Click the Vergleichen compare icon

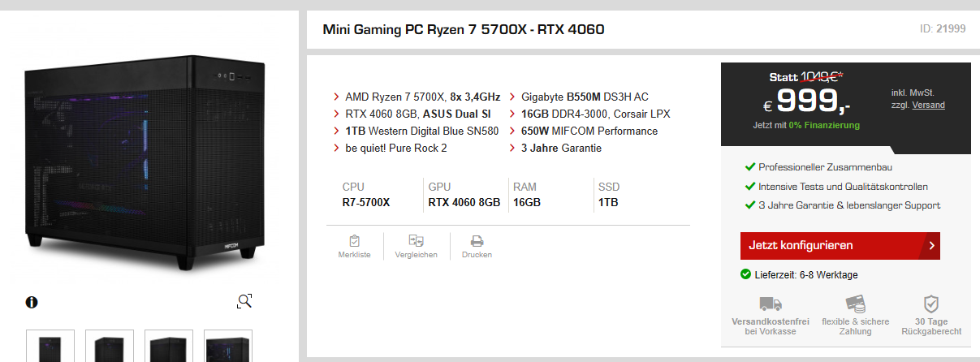[x=416, y=240]
